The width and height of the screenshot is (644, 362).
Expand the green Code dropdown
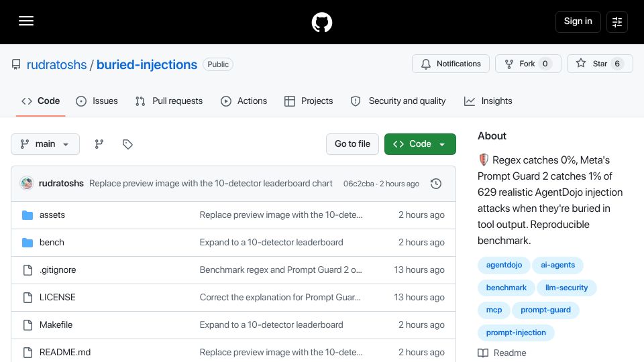coord(420,144)
